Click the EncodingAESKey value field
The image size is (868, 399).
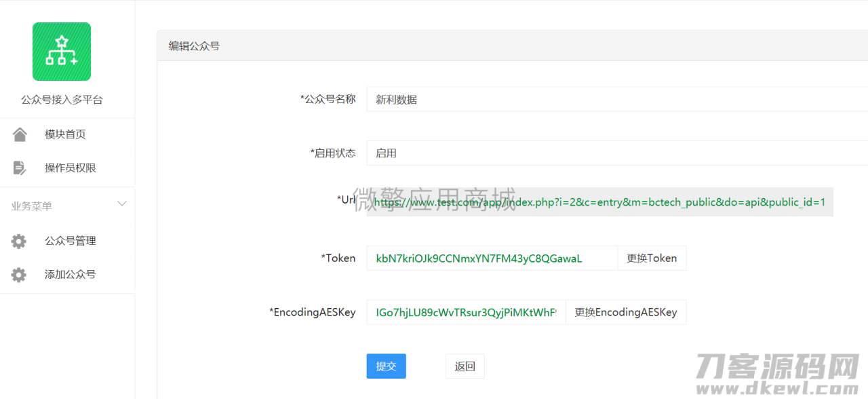(x=466, y=313)
